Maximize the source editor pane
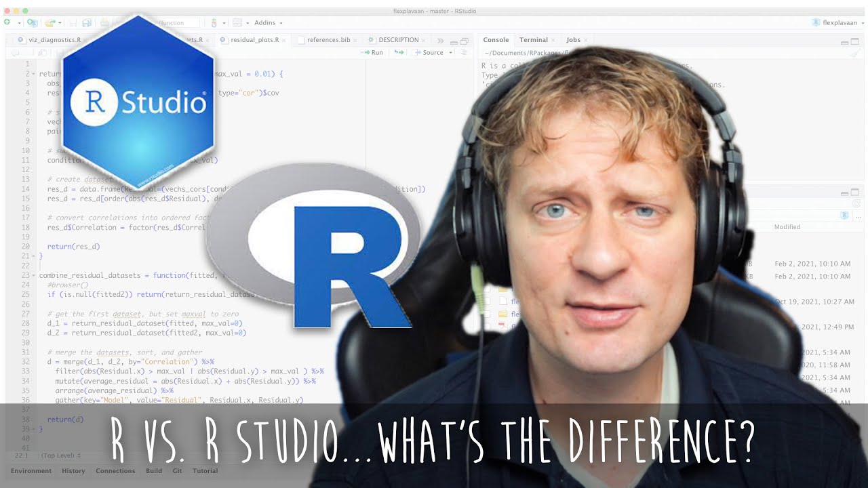The width and height of the screenshot is (868, 488). (x=464, y=41)
